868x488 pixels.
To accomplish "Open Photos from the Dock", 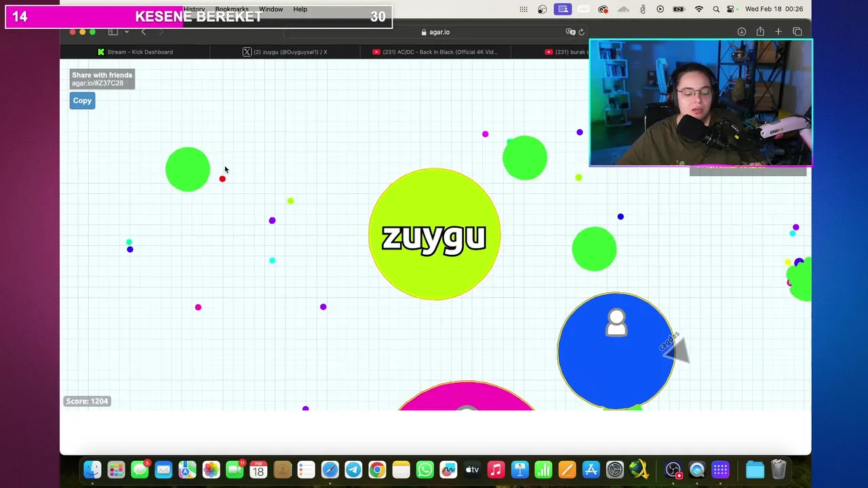I will (211, 469).
